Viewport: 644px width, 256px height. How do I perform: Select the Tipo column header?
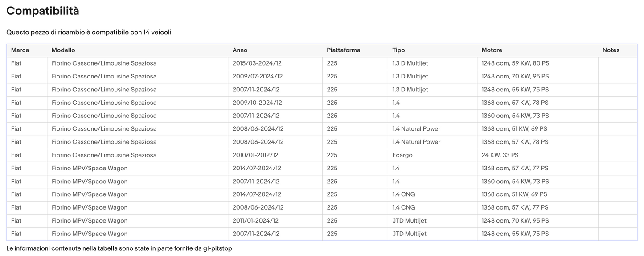[x=398, y=50]
